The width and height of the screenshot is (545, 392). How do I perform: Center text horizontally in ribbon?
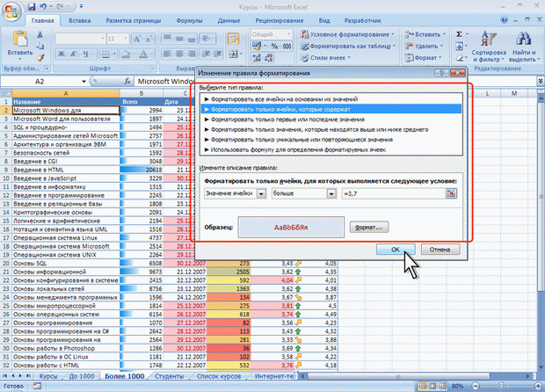pyautogui.click(x=179, y=54)
